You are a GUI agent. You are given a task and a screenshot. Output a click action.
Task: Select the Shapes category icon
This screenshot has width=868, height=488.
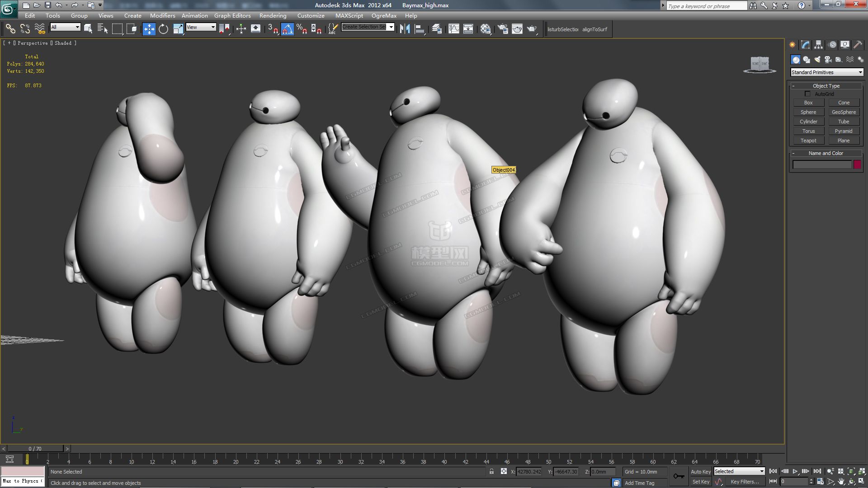807,60
